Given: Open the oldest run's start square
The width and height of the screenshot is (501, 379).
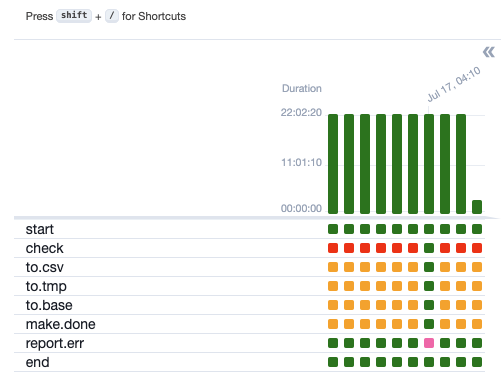Looking at the screenshot, I should pyautogui.click(x=333, y=229).
